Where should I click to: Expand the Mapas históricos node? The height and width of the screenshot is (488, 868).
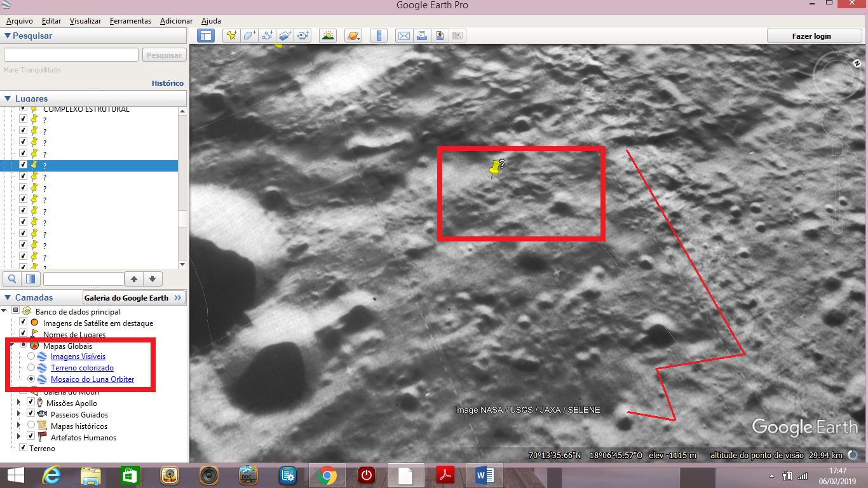19,426
